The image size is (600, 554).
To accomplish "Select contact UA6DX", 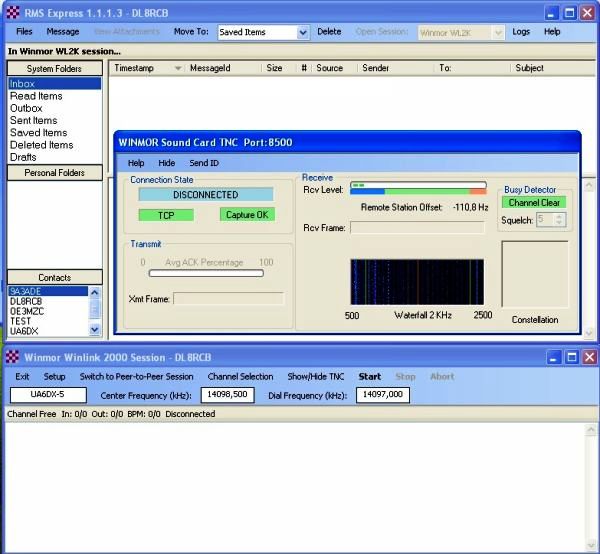I will click(24, 331).
